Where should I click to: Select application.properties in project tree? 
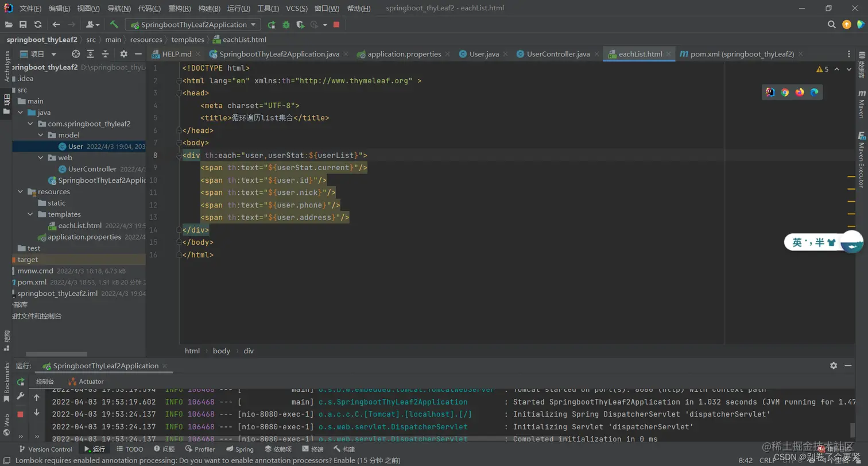[x=84, y=237]
